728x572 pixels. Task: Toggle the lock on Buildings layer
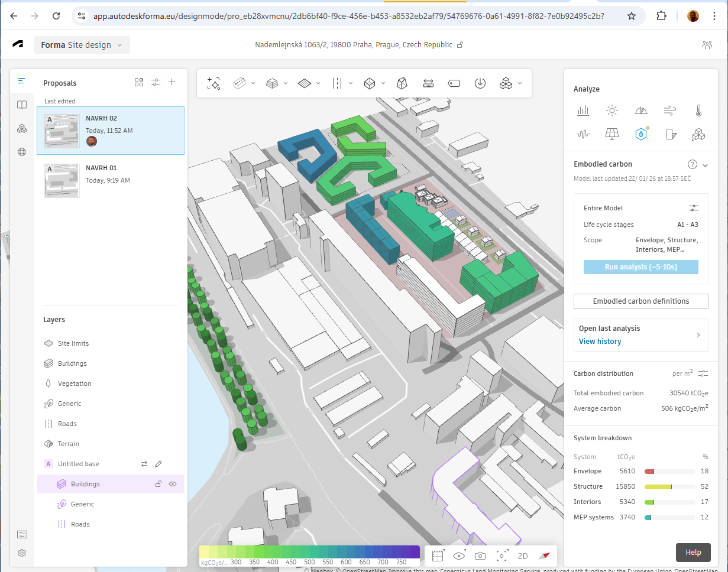(158, 484)
